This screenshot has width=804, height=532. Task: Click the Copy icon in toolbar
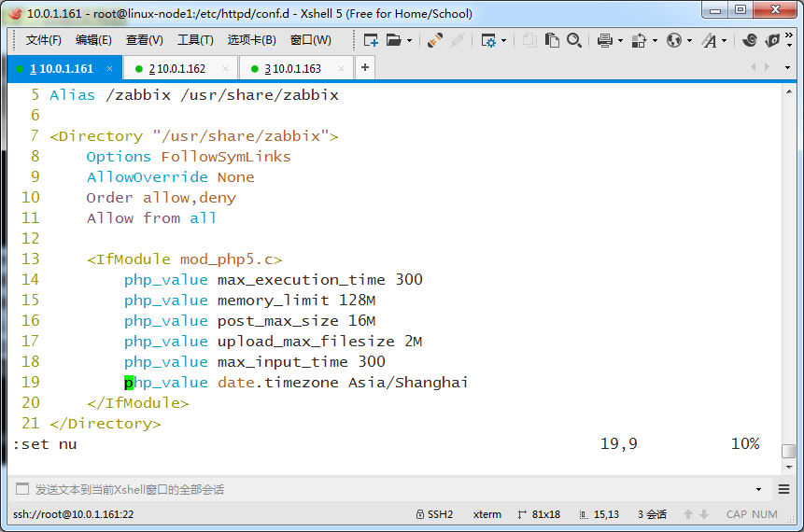(x=529, y=40)
